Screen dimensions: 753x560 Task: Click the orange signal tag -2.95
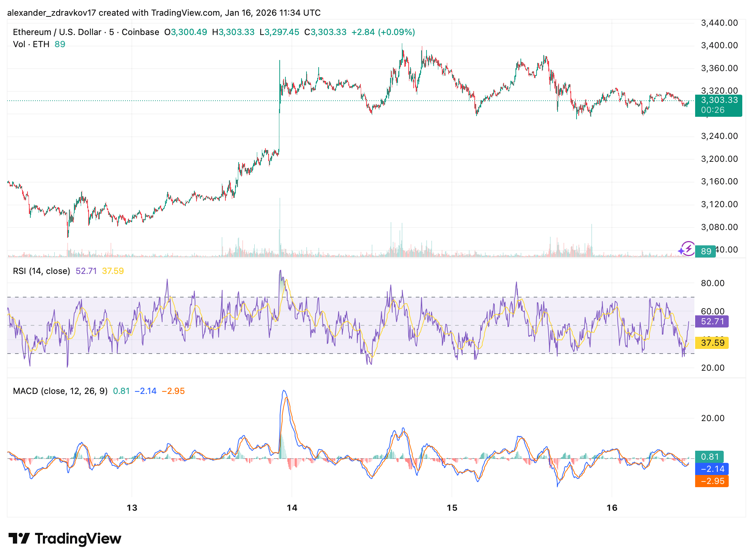(x=712, y=481)
